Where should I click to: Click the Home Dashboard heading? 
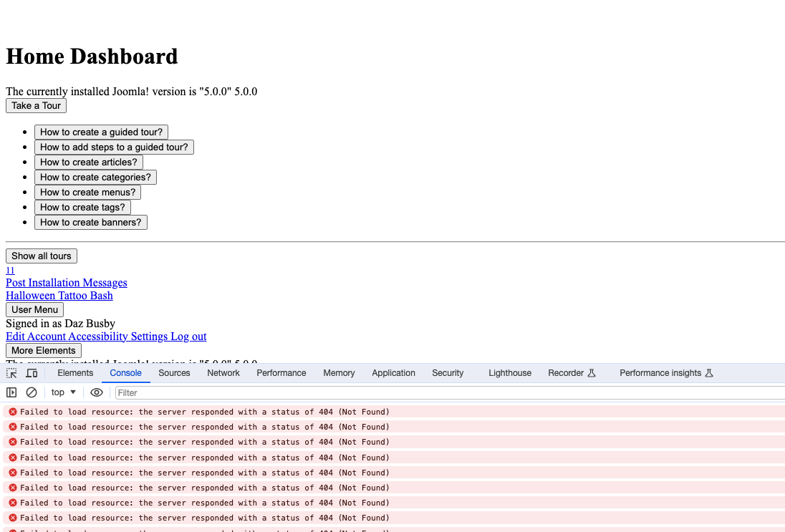(x=92, y=56)
